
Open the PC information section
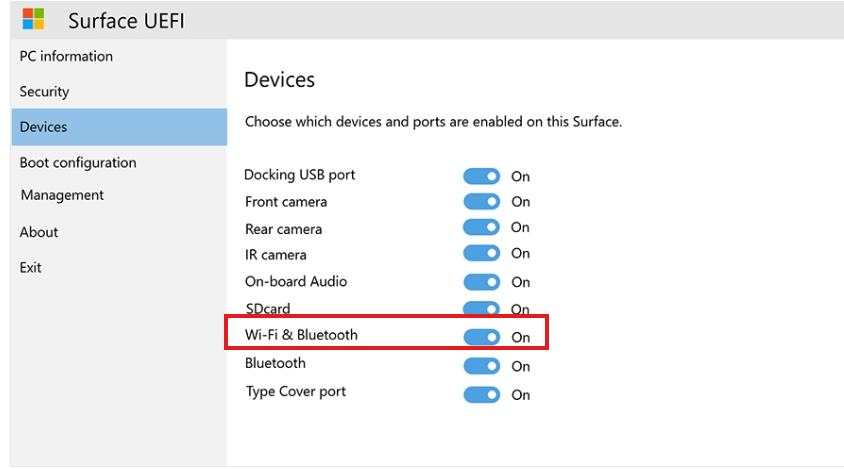tap(66, 56)
